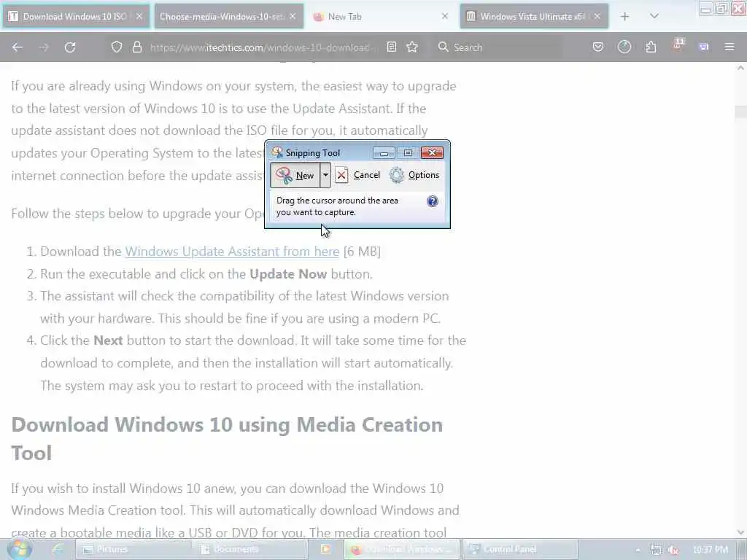Click the extension icon with notification badge
Image resolution: width=747 pixels, height=560 pixels.
click(x=678, y=45)
